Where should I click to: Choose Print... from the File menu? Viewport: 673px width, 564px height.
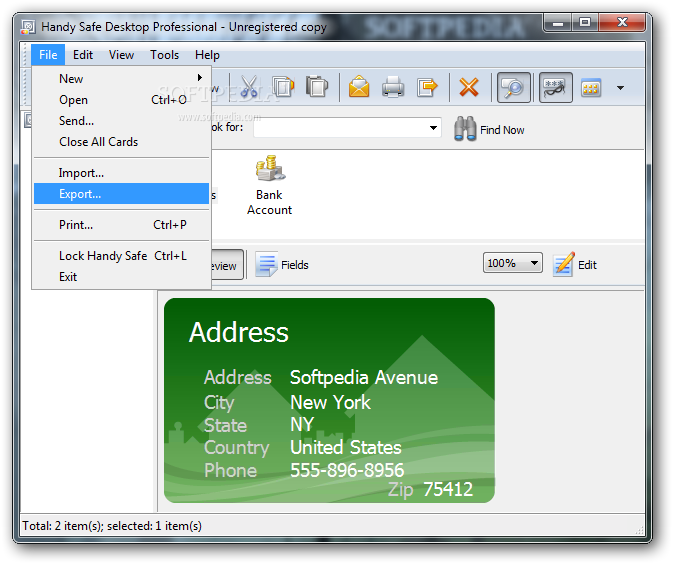(x=121, y=225)
